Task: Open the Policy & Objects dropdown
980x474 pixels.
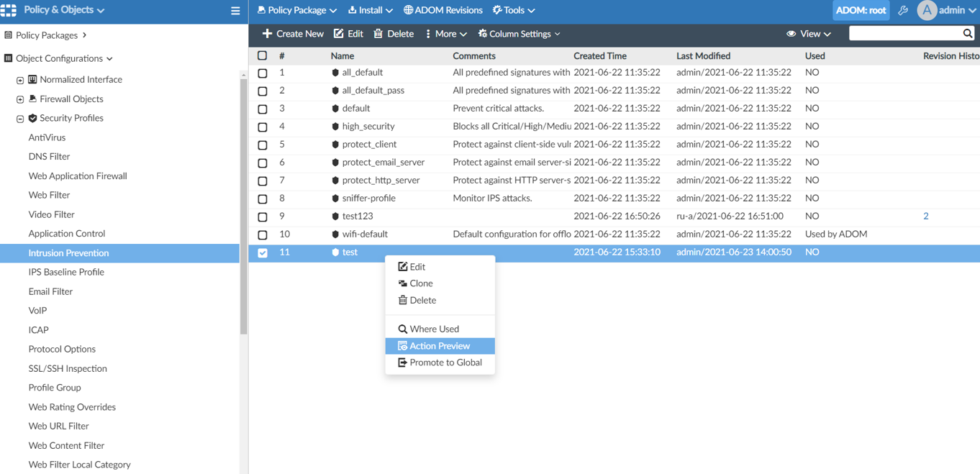Action: coord(64,10)
